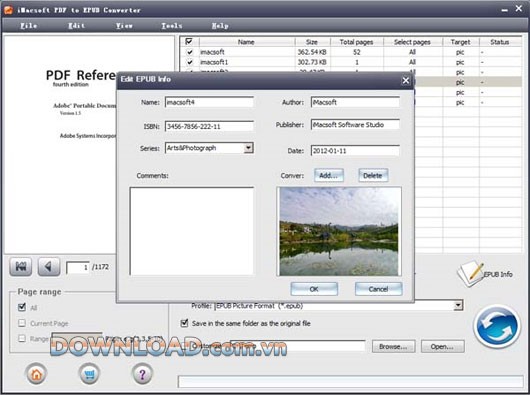Click the Name column header
The image size is (530, 395).
(x=246, y=42)
